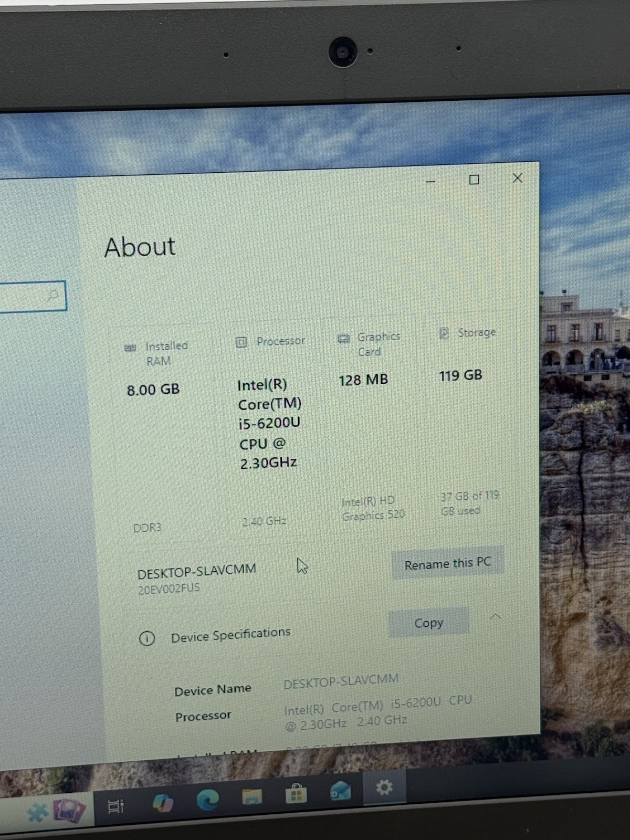
Task: Click the Rename this PC button
Action: [x=447, y=563]
